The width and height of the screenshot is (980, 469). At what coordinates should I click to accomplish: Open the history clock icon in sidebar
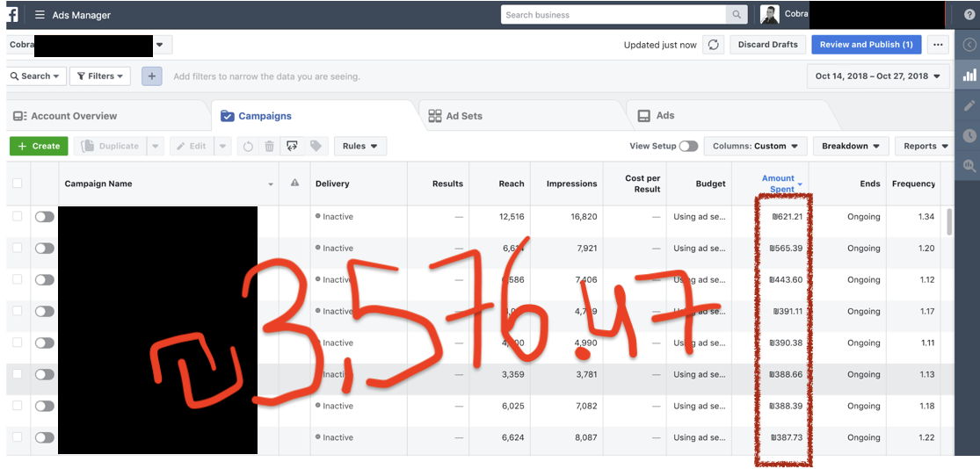tap(969, 135)
